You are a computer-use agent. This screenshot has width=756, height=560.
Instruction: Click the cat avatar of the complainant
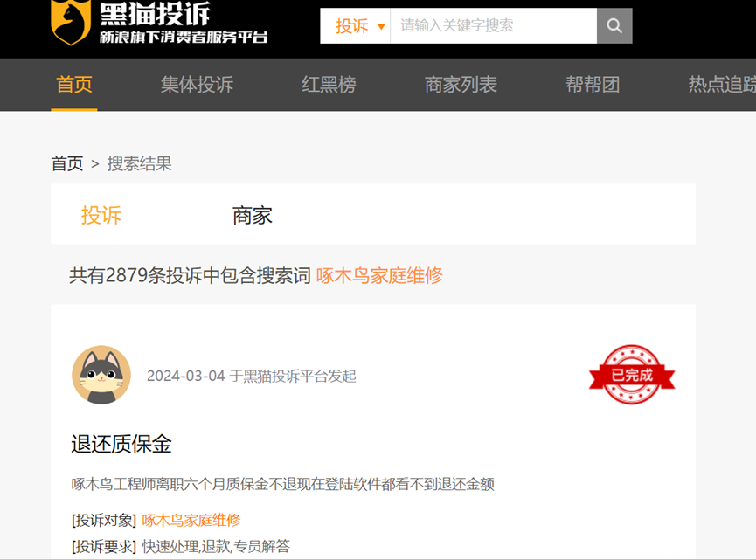[x=101, y=375]
